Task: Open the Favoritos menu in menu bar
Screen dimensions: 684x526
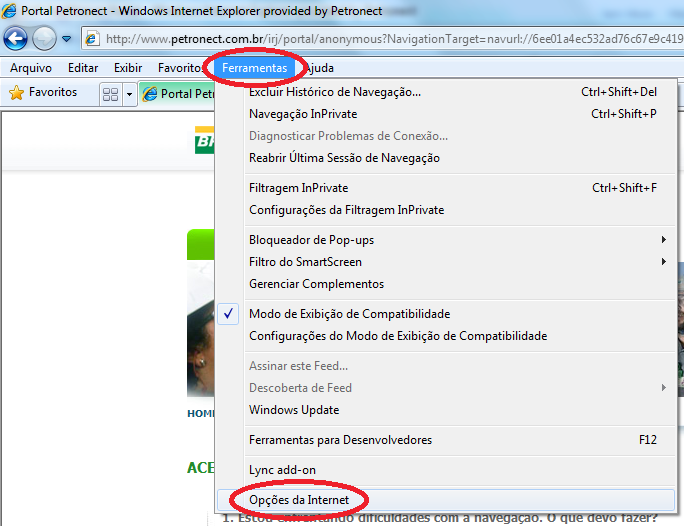Action: tap(180, 68)
